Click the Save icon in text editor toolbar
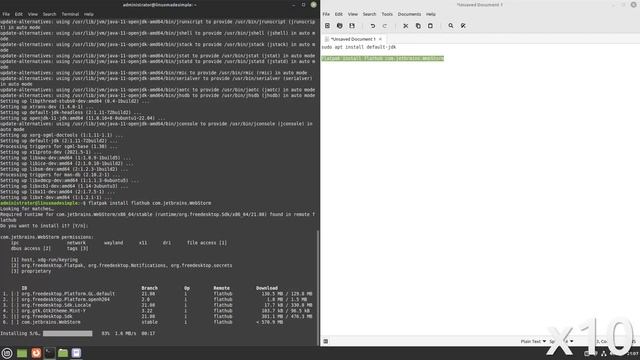This screenshot has width=640, height=360. 352,26
